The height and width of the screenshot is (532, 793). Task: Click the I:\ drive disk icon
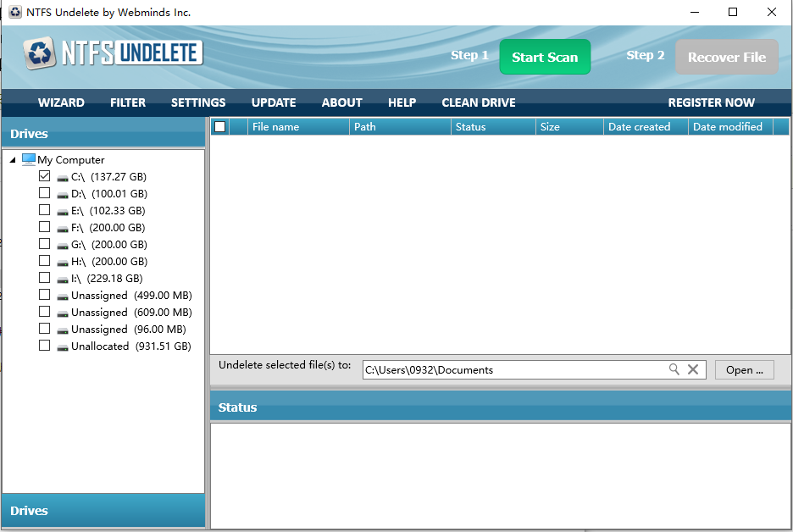pyautogui.click(x=63, y=279)
